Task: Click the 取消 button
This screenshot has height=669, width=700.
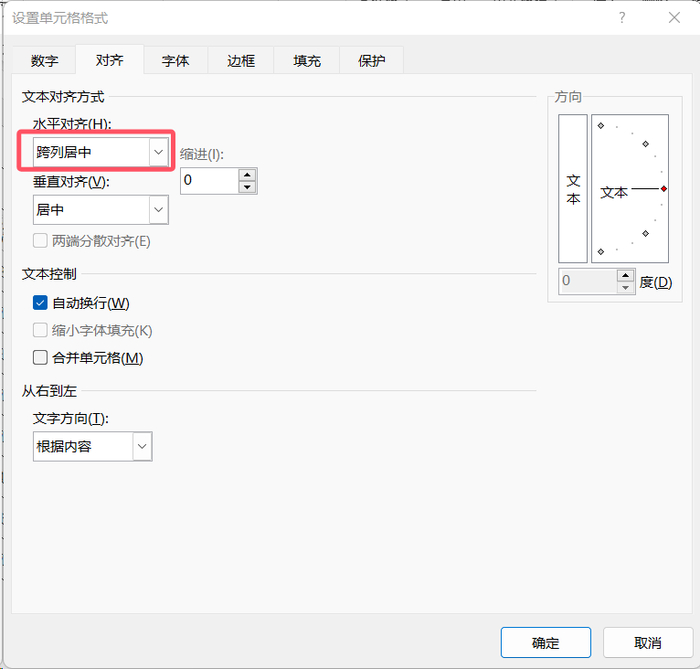Action: (x=647, y=642)
